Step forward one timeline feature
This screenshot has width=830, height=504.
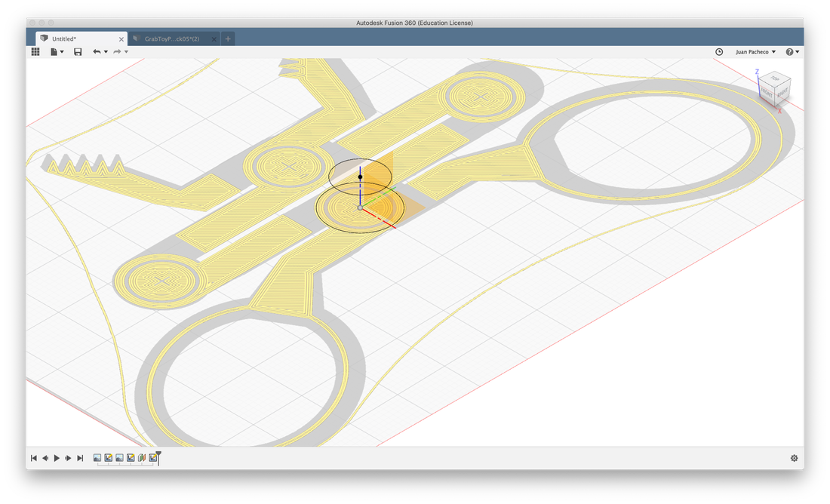tap(68, 458)
